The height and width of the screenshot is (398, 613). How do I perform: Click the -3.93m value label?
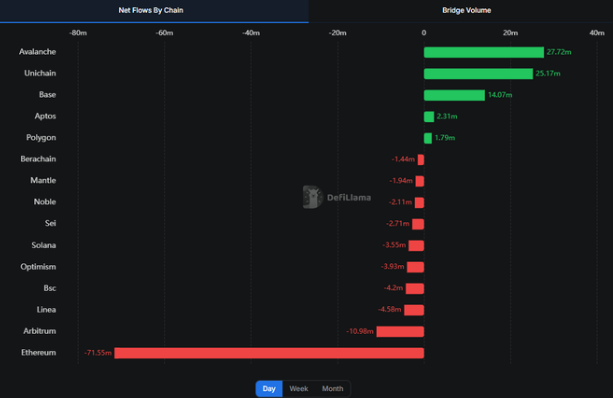pos(393,267)
